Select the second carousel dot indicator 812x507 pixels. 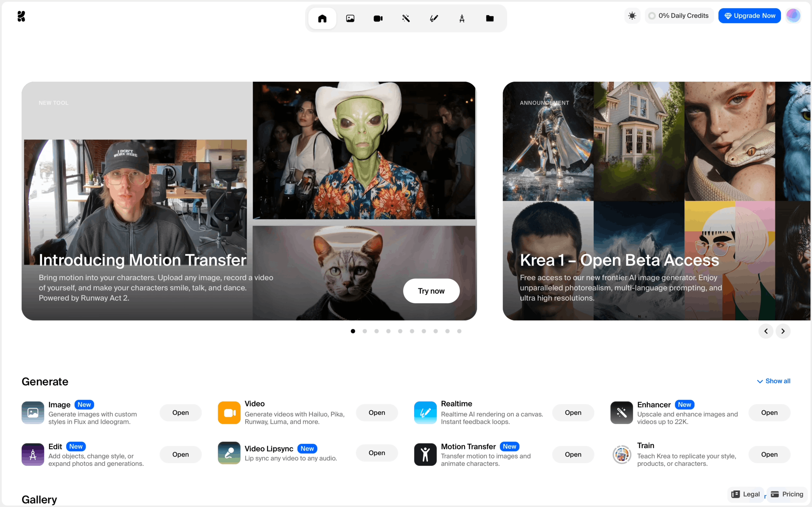(x=365, y=331)
